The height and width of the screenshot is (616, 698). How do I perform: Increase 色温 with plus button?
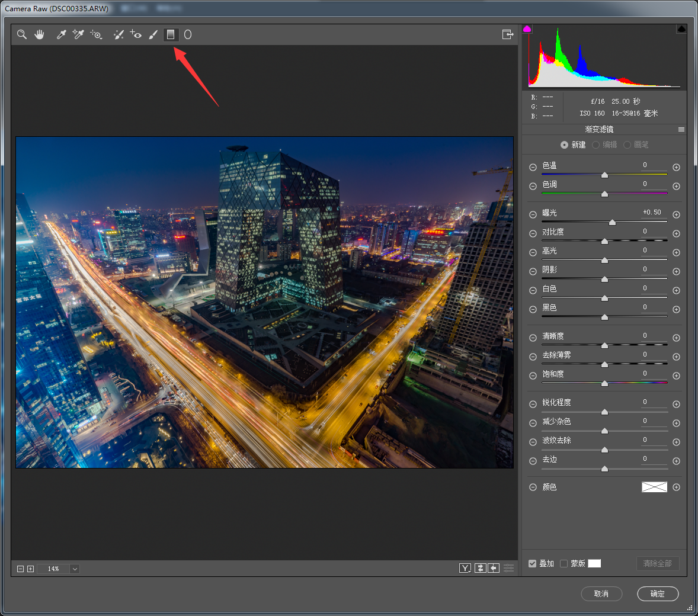676,168
